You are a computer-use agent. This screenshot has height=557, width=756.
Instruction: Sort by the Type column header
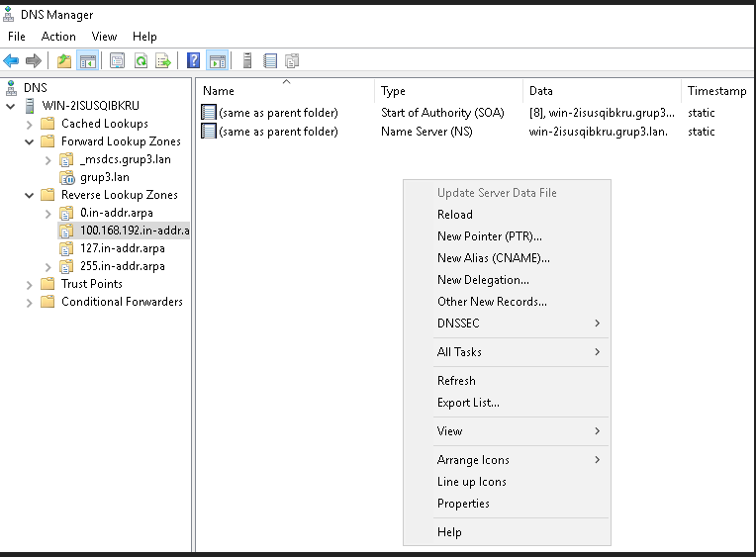click(448, 91)
